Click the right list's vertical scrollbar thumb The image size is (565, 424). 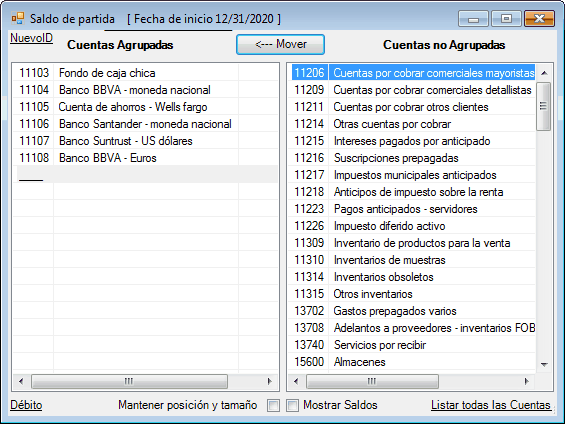[543, 106]
